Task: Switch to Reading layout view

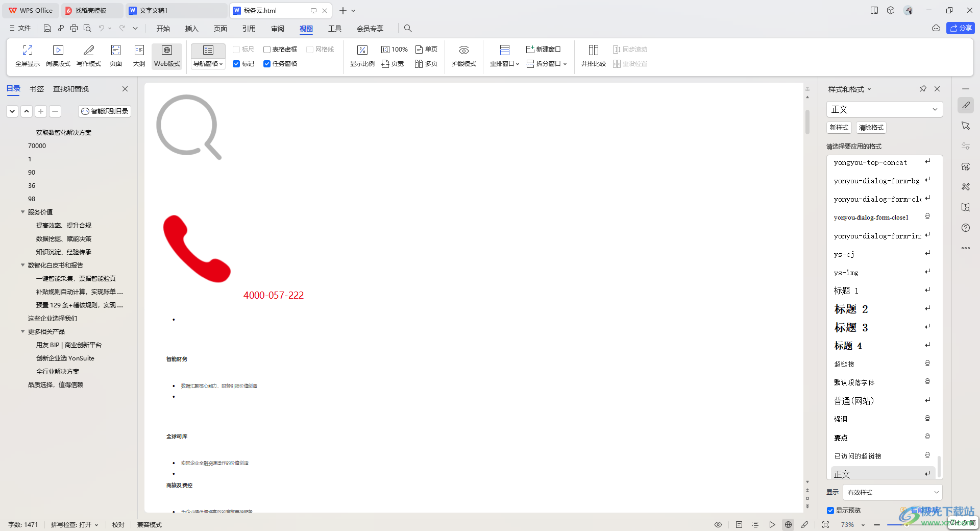Action: click(58, 56)
